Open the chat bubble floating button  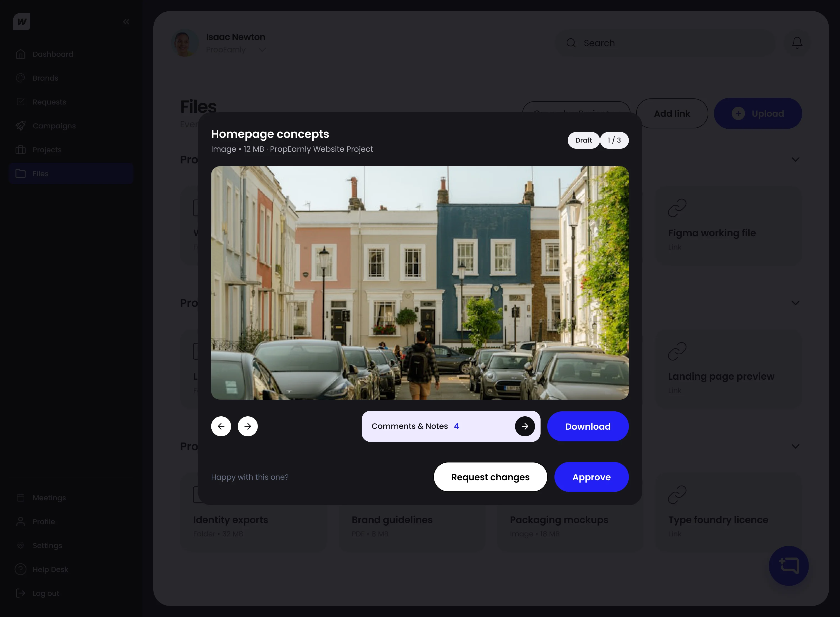click(789, 566)
